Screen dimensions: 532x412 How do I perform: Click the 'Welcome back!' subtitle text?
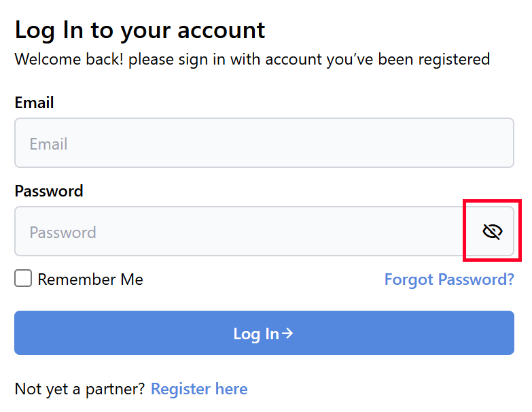pos(252,59)
